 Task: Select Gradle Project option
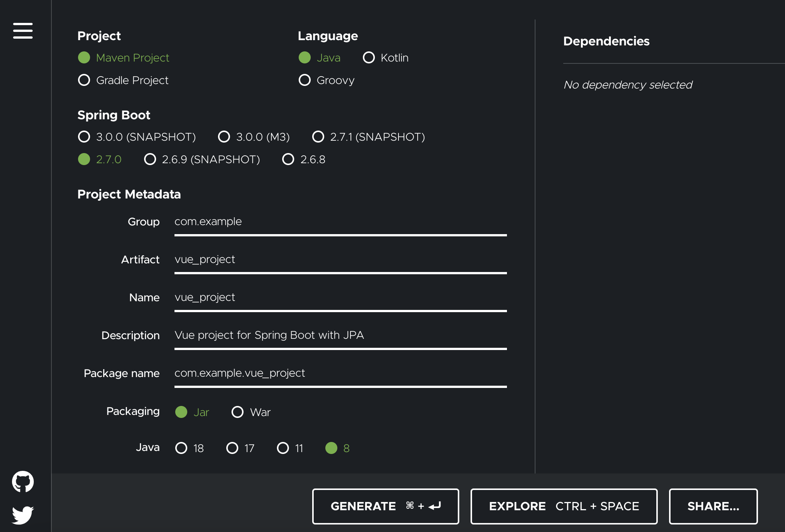click(123, 80)
